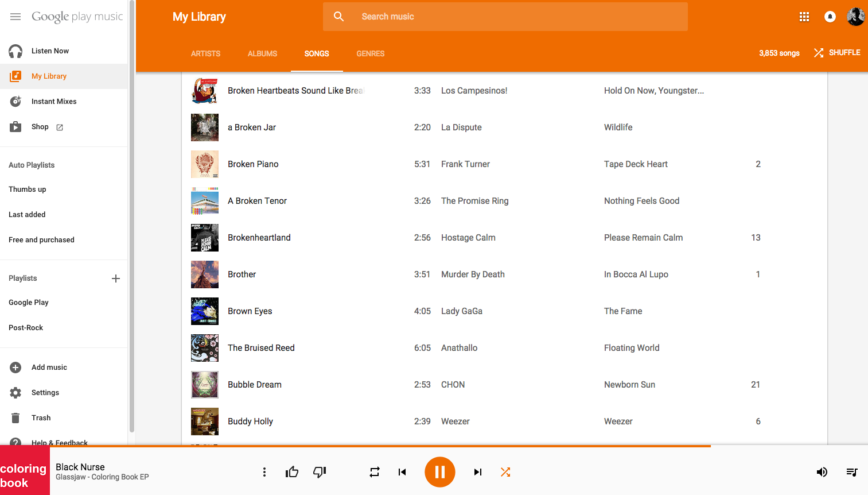Open the playback queue

[x=852, y=472]
